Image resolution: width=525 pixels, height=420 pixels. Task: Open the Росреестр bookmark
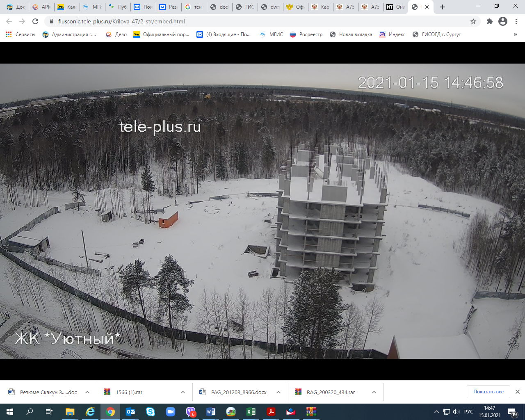[x=306, y=34]
